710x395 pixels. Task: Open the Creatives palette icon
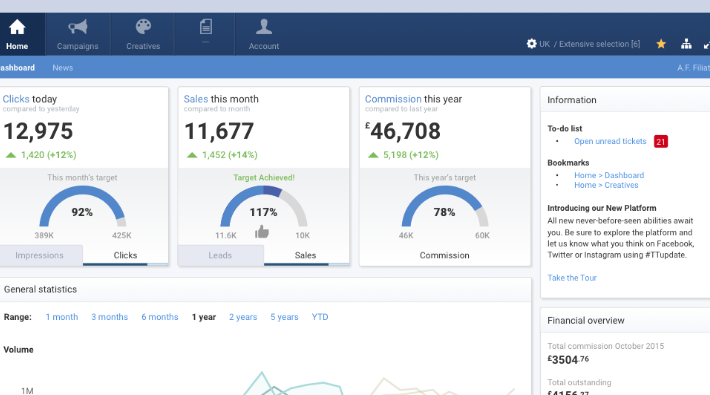click(x=143, y=27)
